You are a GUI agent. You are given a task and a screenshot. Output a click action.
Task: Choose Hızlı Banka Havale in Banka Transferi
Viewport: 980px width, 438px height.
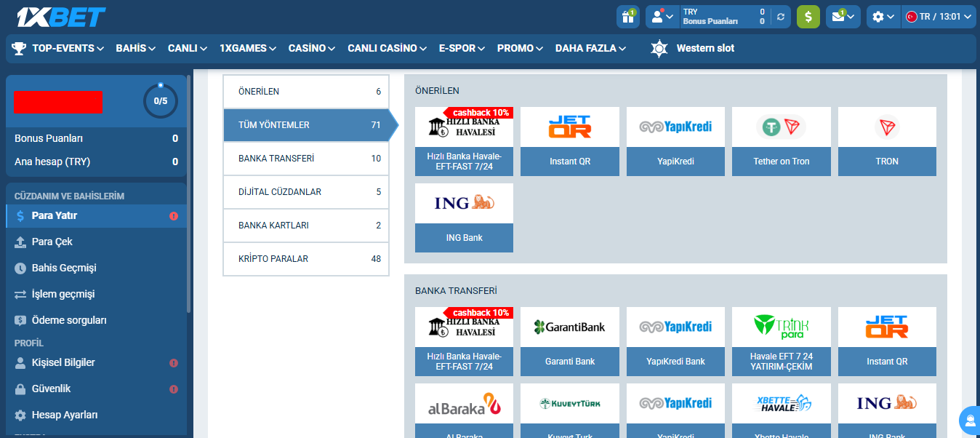(x=464, y=341)
